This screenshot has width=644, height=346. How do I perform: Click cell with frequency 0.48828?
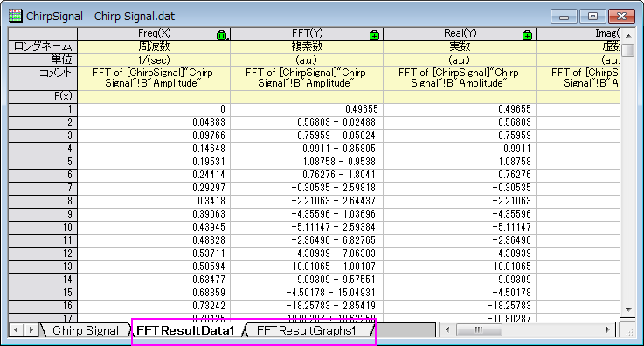(154, 240)
